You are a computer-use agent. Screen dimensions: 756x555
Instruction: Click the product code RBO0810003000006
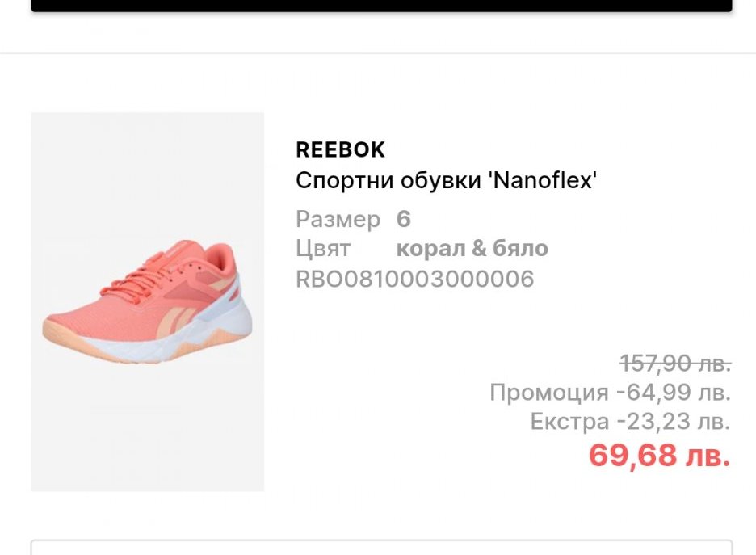(x=414, y=279)
